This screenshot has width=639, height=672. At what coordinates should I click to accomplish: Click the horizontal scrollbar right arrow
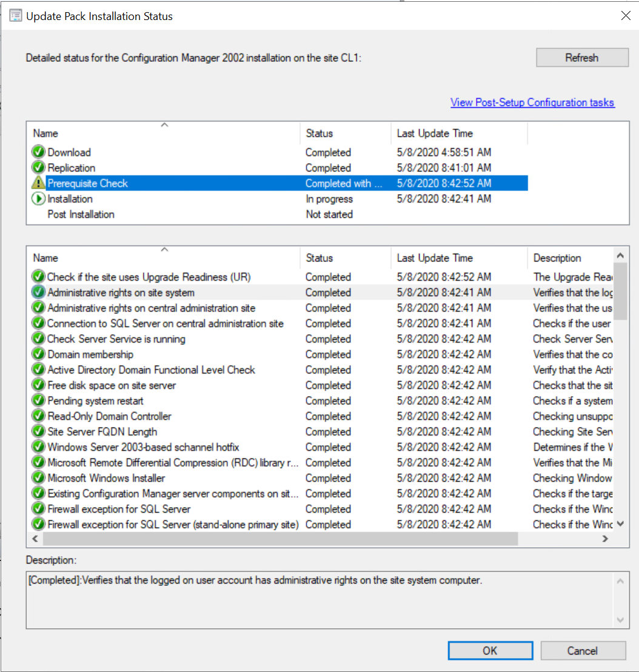605,539
